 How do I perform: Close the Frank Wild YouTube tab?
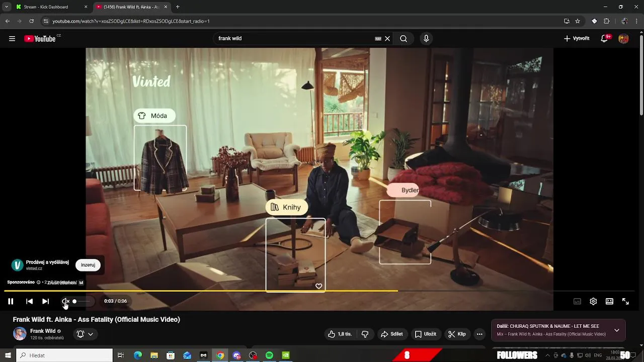click(x=166, y=7)
